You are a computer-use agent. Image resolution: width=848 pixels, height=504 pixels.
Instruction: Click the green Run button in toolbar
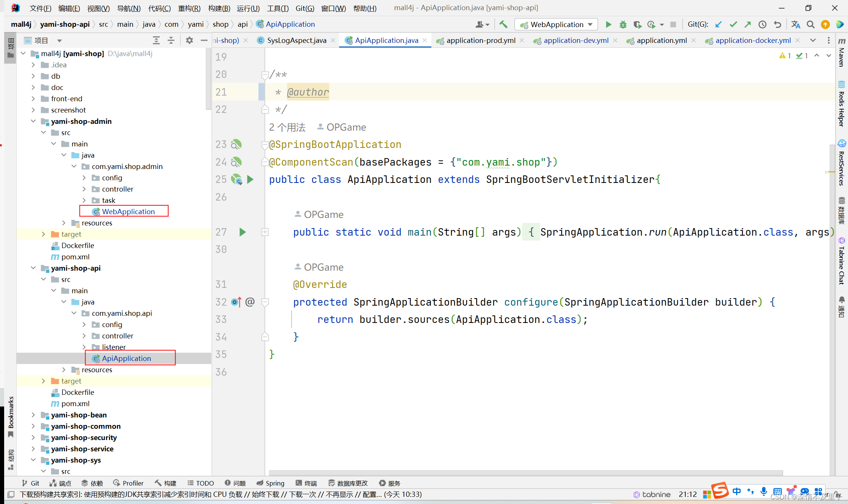[608, 24]
